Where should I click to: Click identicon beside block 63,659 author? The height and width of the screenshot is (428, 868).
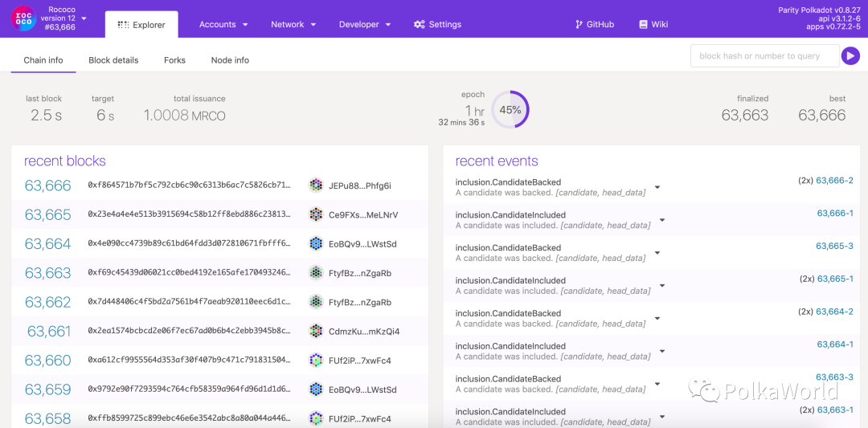[316, 389]
